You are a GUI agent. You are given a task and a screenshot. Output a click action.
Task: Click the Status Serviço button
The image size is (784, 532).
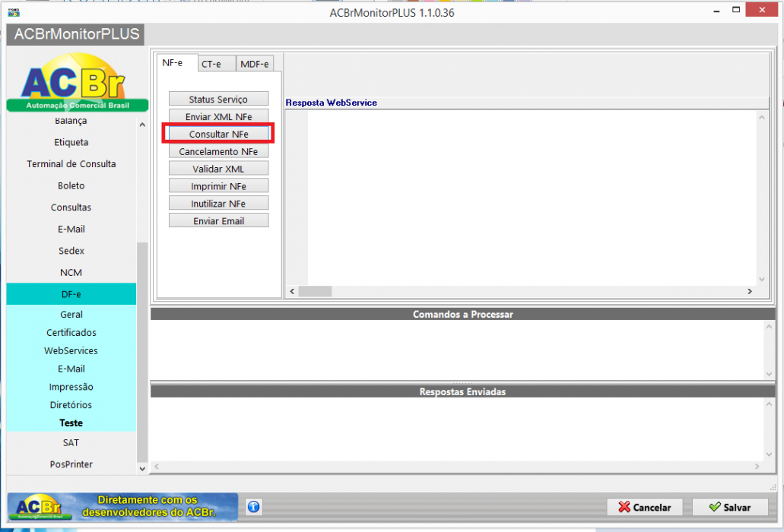(218, 99)
